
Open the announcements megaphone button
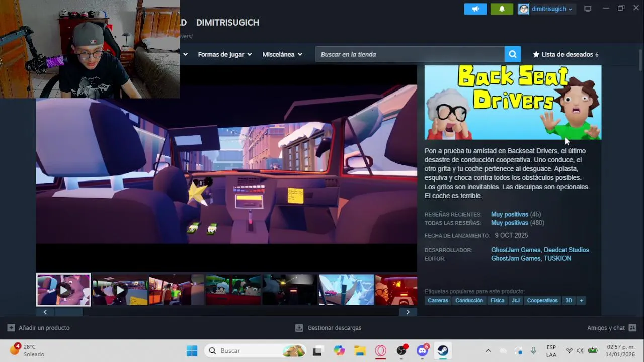[475, 9]
